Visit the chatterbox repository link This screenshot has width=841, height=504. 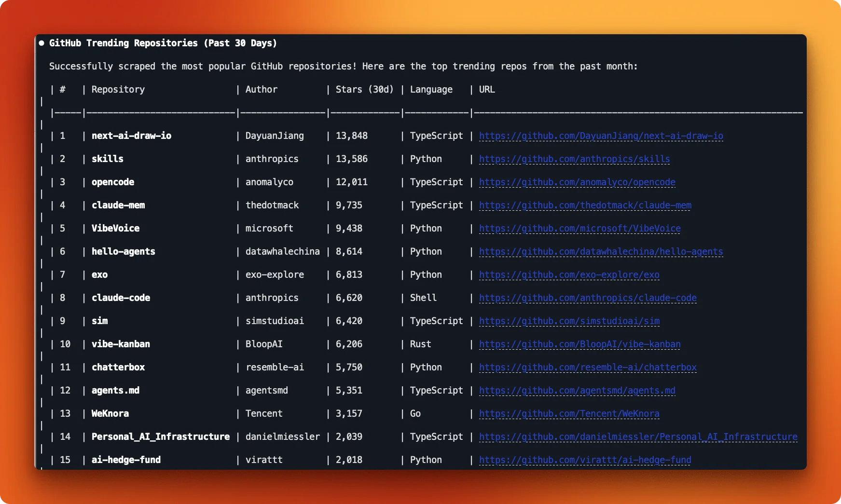click(587, 367)
